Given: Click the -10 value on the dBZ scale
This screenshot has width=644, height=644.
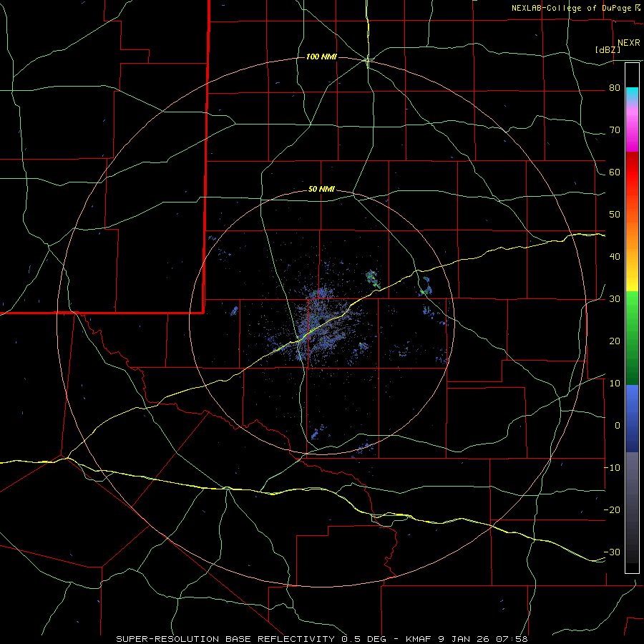Looking at the screenshot, I should tap(612, 468).
